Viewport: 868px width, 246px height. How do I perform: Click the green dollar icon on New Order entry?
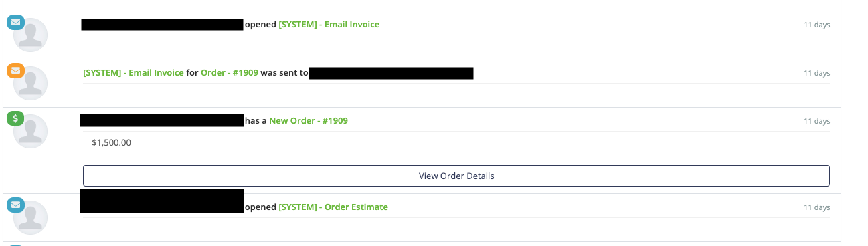tap(15, 118)
